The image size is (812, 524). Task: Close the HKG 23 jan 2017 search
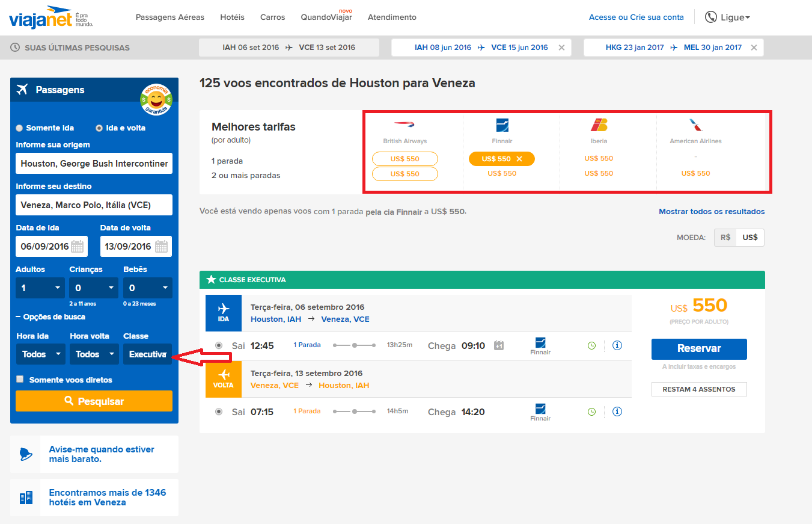[754, 48]
